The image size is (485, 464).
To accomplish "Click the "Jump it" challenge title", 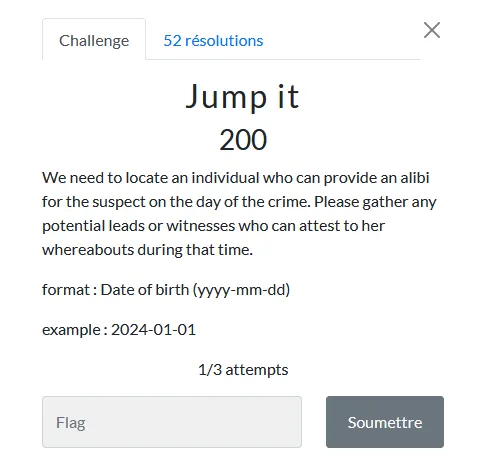I will (x=242, y=97).
